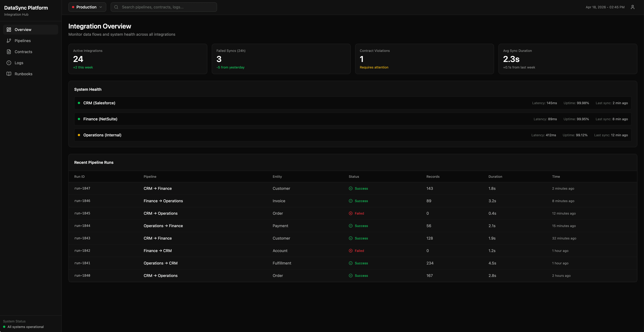Click the Status column header
This screenshot has width=644, height=332.
tap(354, 177)
